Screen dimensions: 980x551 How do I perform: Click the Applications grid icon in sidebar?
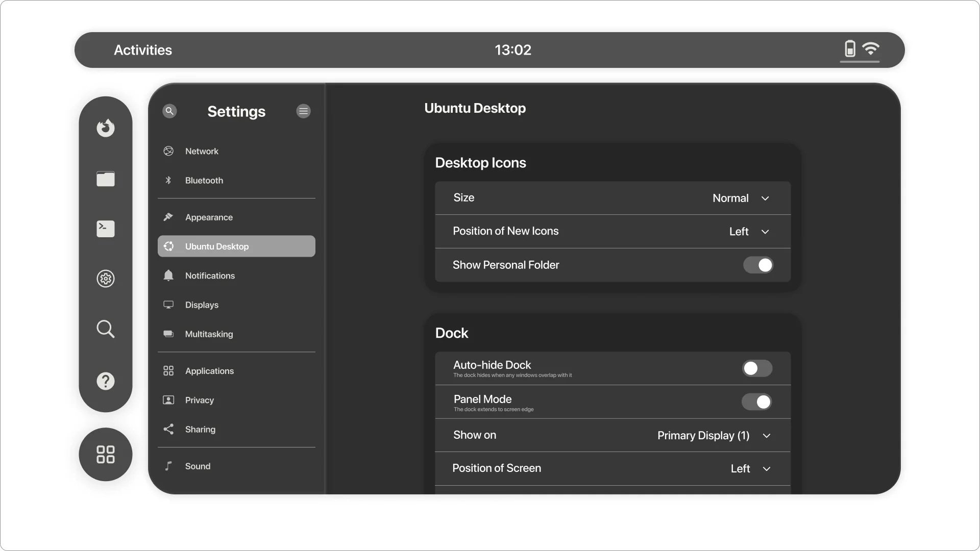tap(168, 371)
